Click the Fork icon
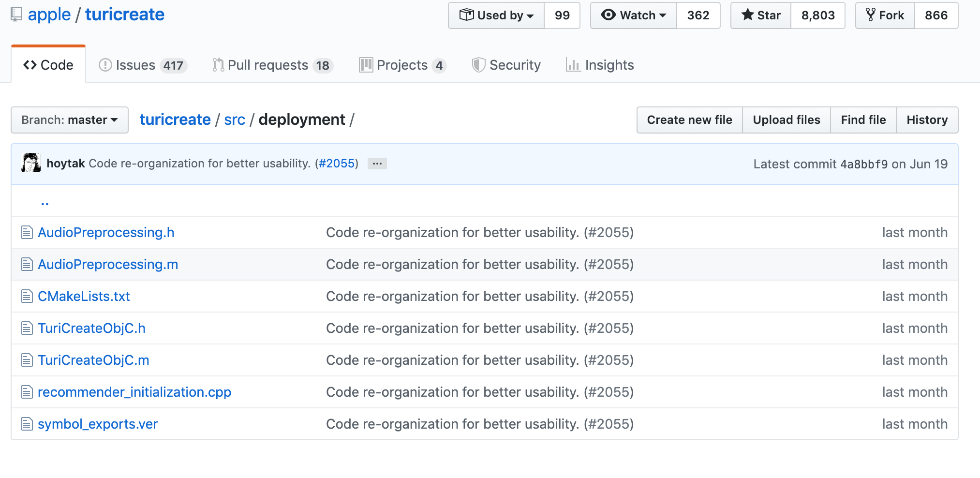The width and height of the screenshot is (980, 478). pos(871,15)
